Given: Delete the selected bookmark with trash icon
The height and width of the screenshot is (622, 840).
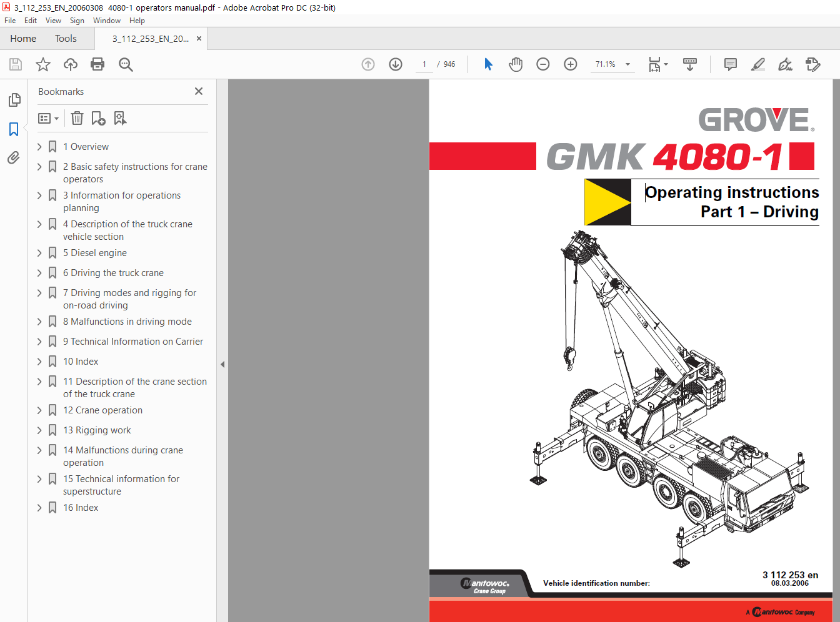Looking at the screenshot, I should (x=77, y=118).
